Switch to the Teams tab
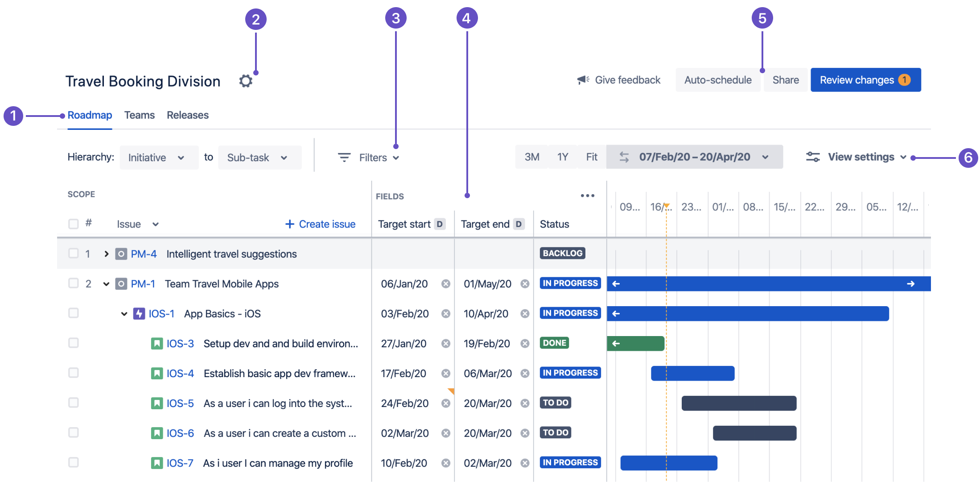 (140, 115)
